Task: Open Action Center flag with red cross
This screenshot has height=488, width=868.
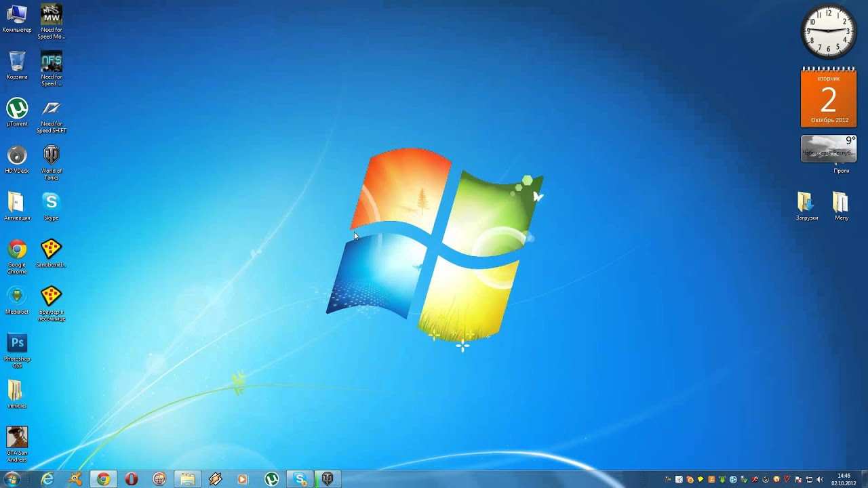Action: pyautogui.click(x=798, y=479)
